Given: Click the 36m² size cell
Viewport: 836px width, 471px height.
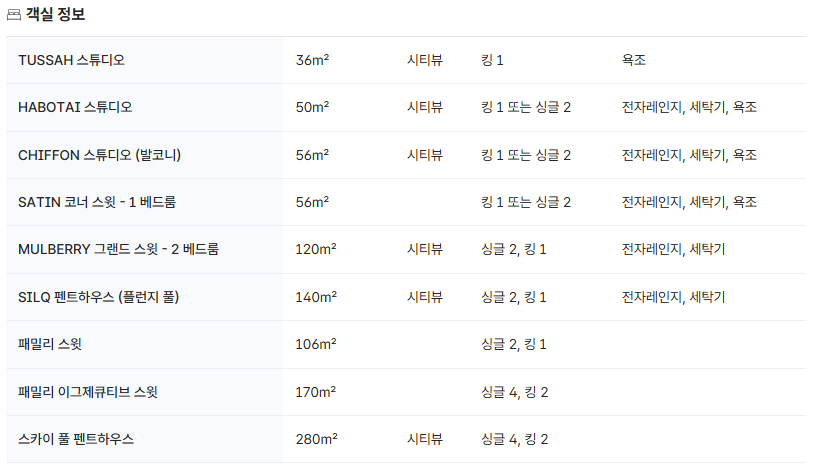Looking at the screenshot, I should [x=313, y=60].
